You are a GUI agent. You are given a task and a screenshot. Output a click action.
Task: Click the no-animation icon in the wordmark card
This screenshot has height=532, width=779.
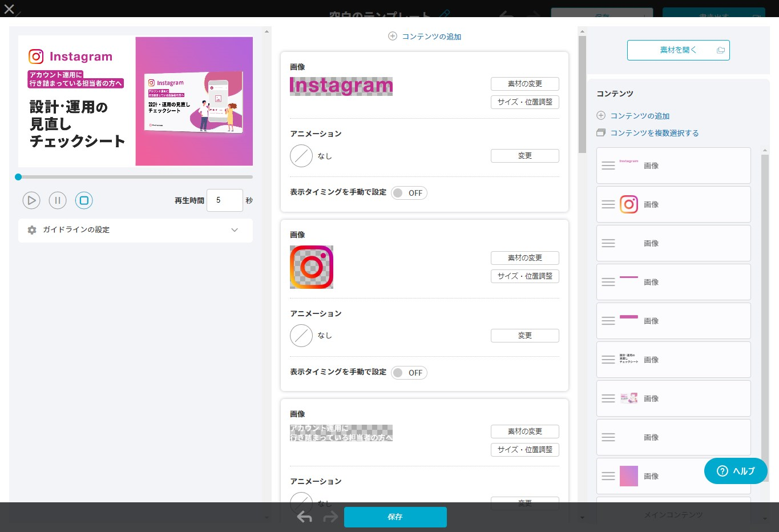click(x=301, y=156)
